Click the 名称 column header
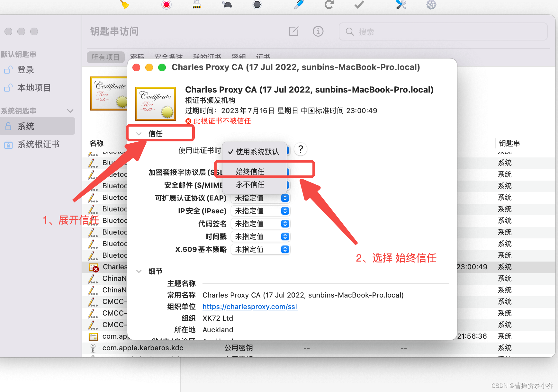 click(96, 143)
